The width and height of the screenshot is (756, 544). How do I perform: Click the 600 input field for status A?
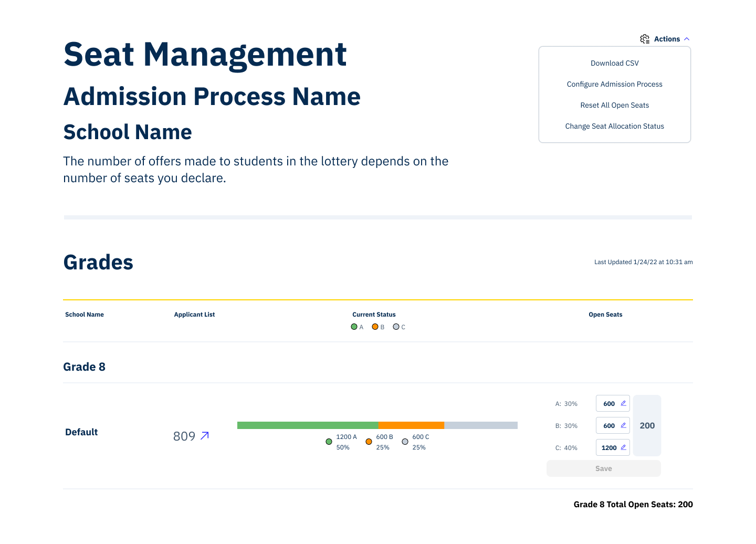[608, 403]
